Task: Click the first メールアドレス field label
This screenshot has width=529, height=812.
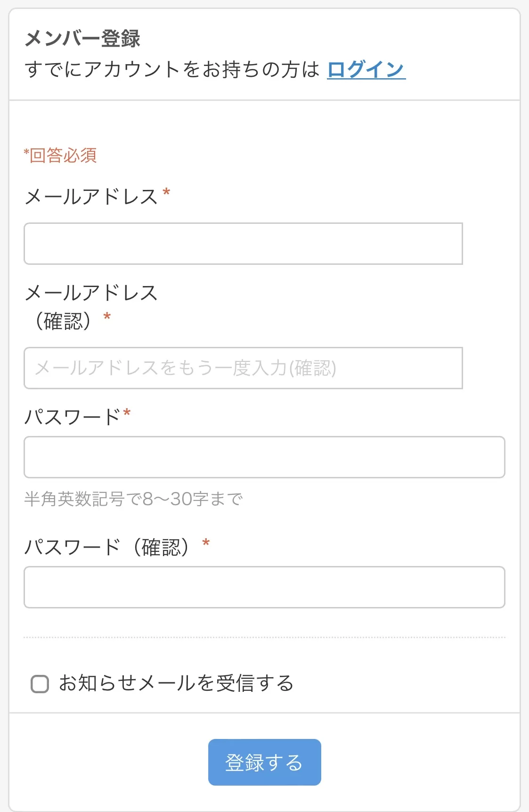Action: coord(91,197)
